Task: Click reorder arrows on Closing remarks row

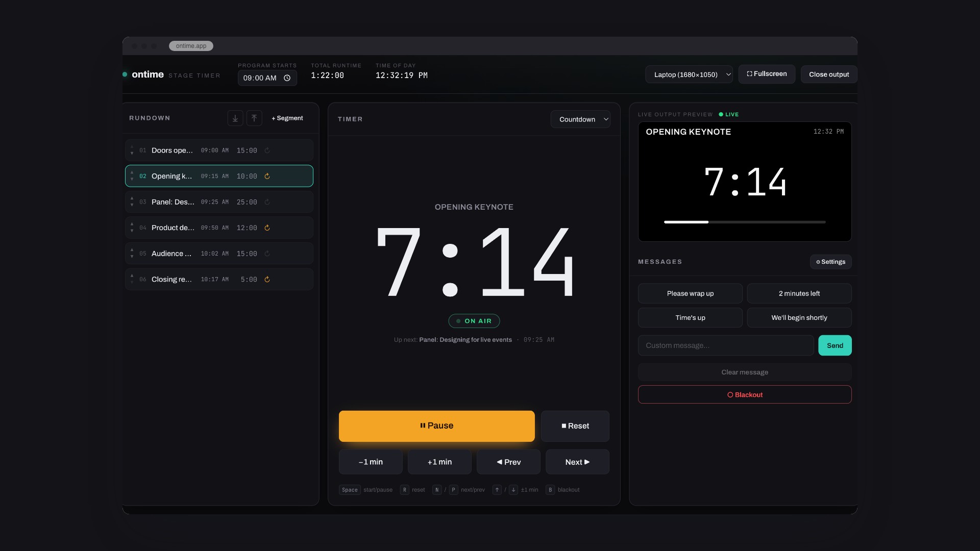Action: point(132,280)
